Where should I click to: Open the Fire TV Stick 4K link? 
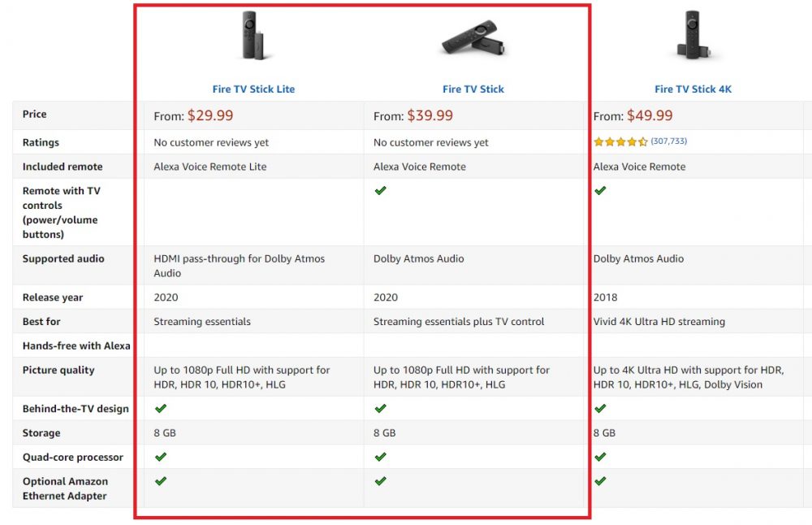[x=693, y=89]
